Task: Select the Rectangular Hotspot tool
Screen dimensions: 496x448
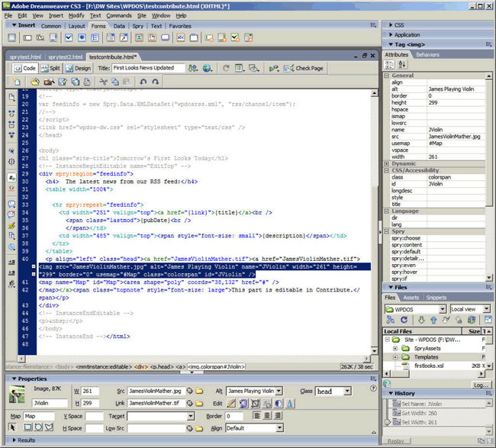Action: tap(27, 427)
